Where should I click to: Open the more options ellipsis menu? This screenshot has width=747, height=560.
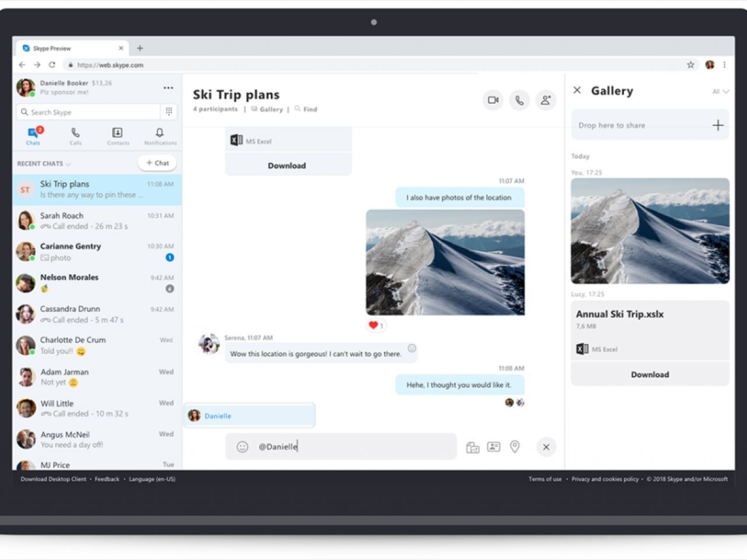click(168, 88)
